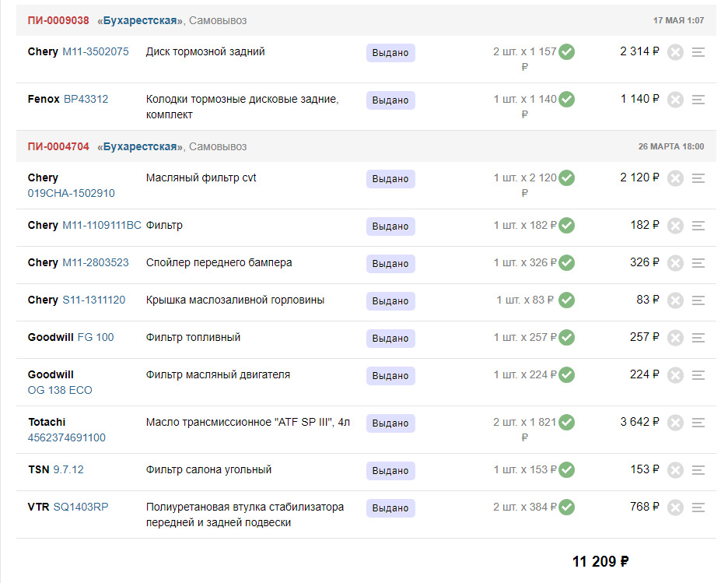Open part number M11-1109111BC
Viewport: 728px width, 583px height.
pos(102,225)
